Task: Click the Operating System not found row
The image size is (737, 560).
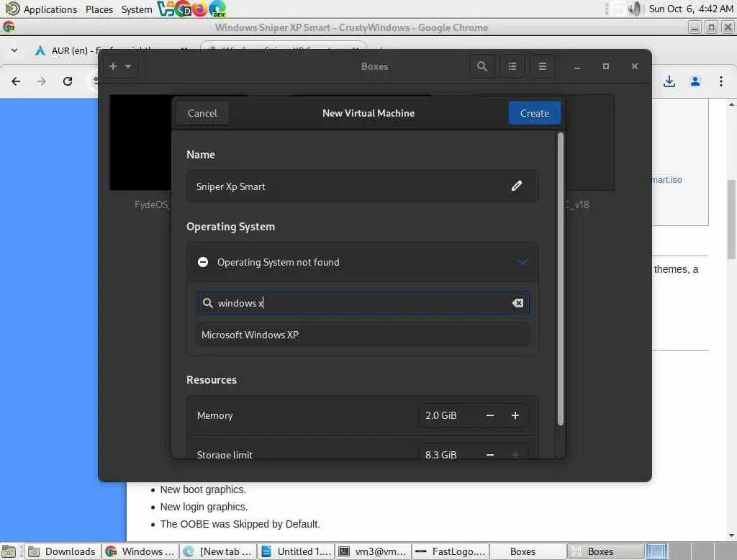Action: pyautogui.click(x=363, y=262)
